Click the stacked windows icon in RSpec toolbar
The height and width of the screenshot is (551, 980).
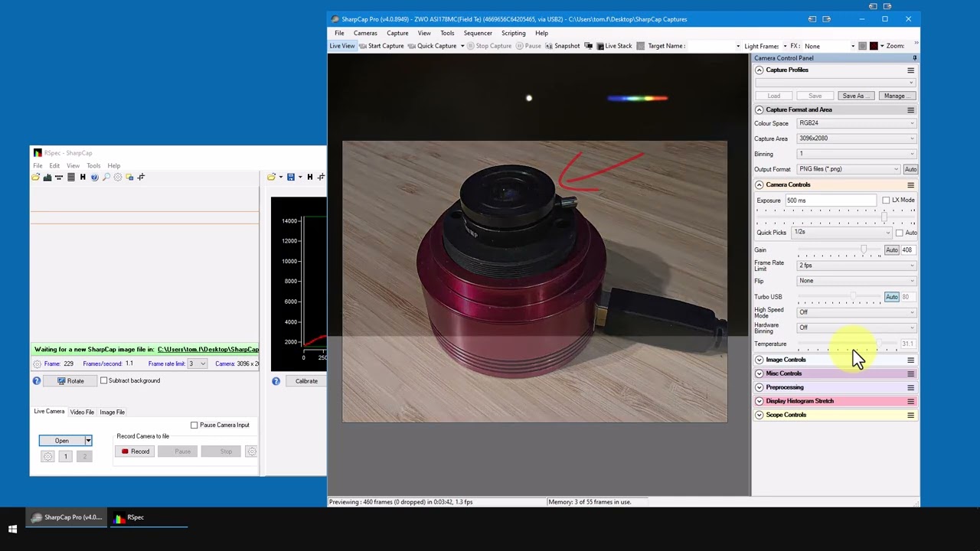click(x=129, y=177)
